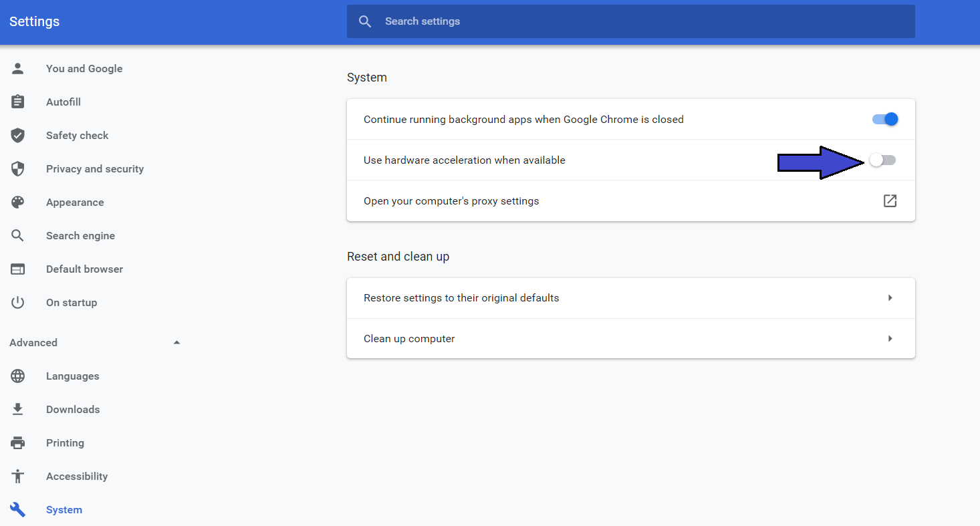
Task: Open Appearance settings
Action: 75,202
